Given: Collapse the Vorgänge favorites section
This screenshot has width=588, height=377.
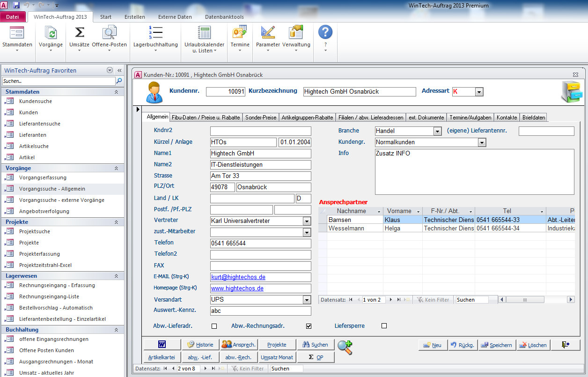Looking at the screenshot, I should [116, 168].
